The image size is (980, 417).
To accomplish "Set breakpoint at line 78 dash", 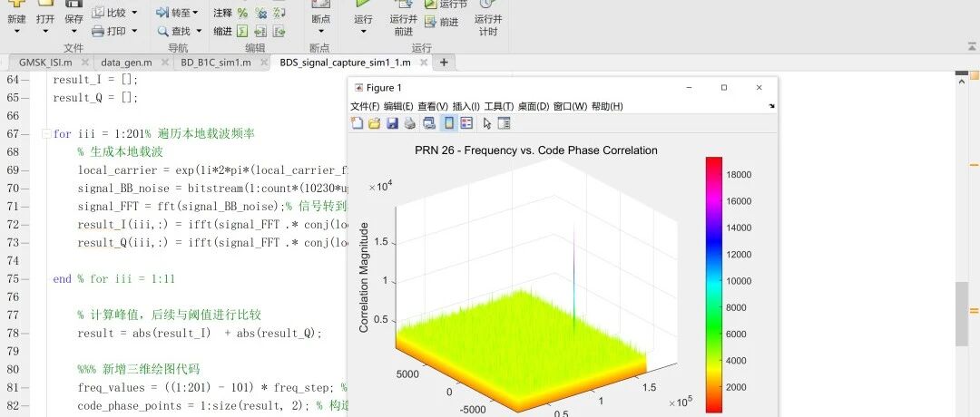I will tap(24, 334).
